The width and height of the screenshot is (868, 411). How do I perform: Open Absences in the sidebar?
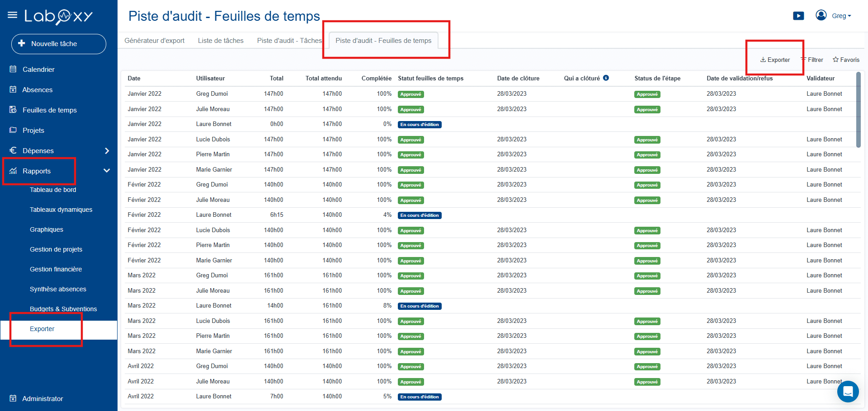point(37,90)
